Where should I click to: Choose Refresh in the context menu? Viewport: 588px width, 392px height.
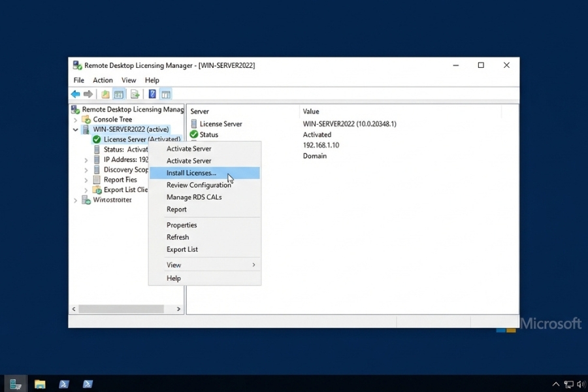(x=204, y=237)
